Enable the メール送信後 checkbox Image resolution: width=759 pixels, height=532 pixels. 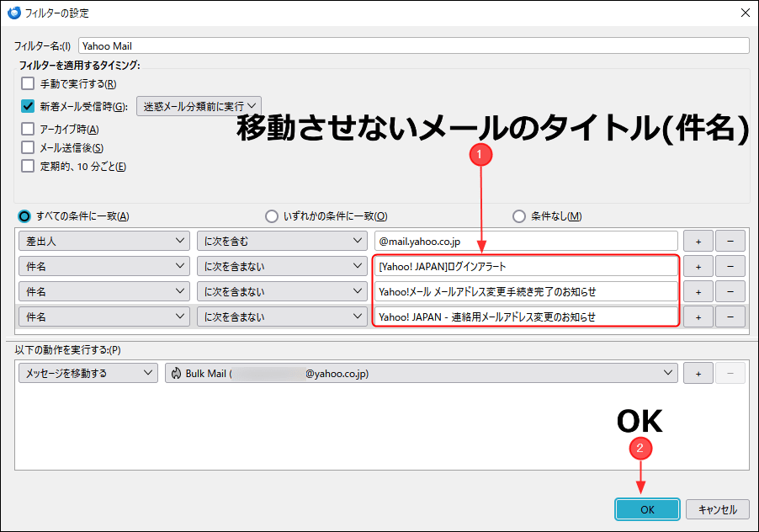coord(28,147)
